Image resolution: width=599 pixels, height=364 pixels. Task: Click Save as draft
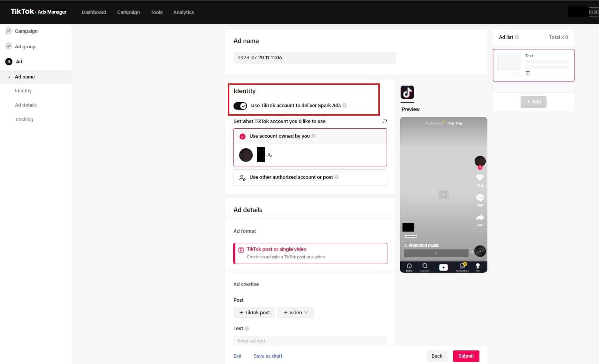point(268,356)
